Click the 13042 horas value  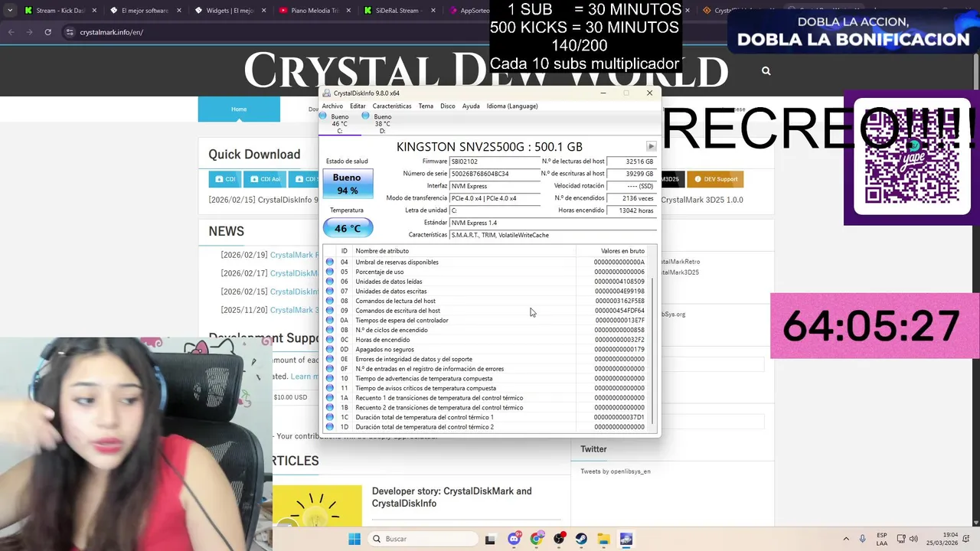pyautogui.click(x=631, y=210)
